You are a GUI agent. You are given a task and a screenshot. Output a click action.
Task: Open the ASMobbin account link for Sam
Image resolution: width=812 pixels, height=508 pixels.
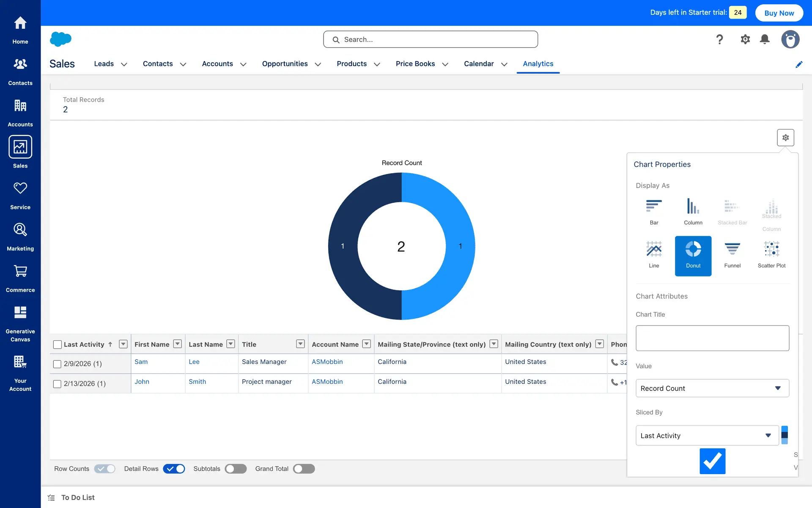(327, 362)
